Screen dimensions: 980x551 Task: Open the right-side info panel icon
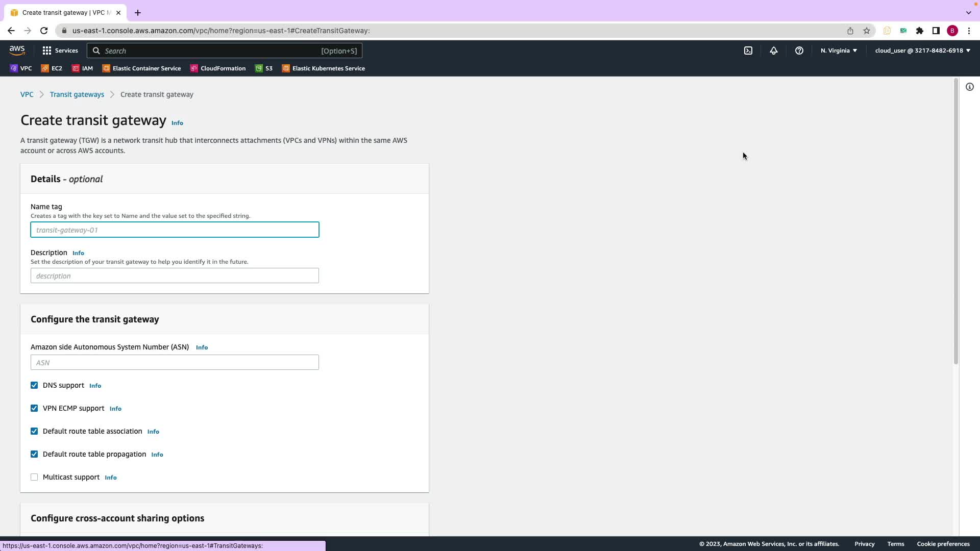point(969,87)
